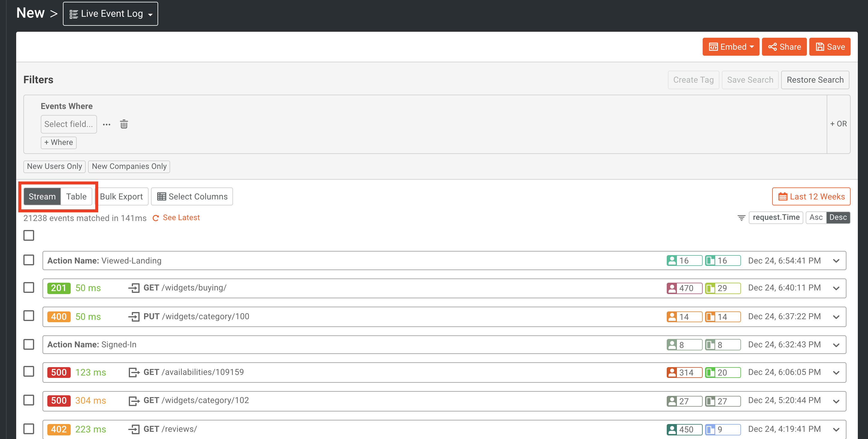Switch to the Table view tab
868x439 pixels.
(x=76, y=196)
